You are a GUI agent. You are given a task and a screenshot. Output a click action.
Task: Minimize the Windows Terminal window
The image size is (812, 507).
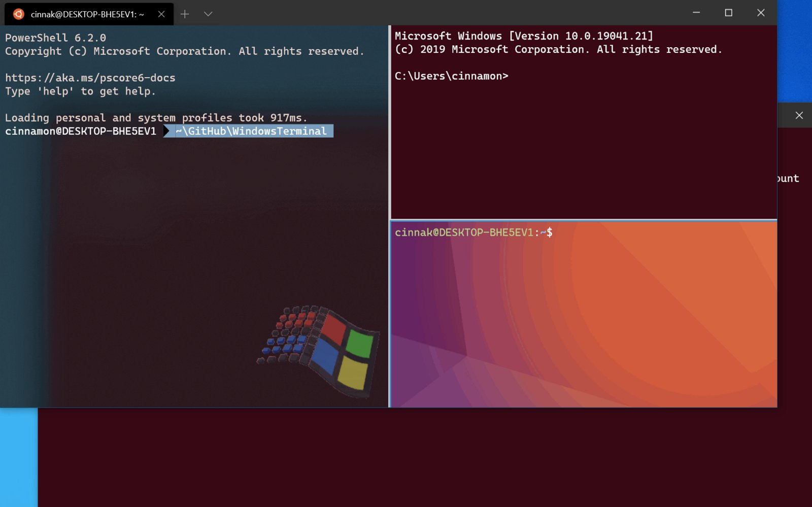(696, 13)
